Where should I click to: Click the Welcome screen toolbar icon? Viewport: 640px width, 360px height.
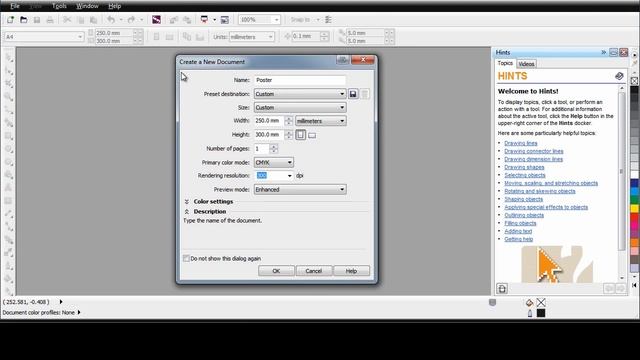coord(224,20)
